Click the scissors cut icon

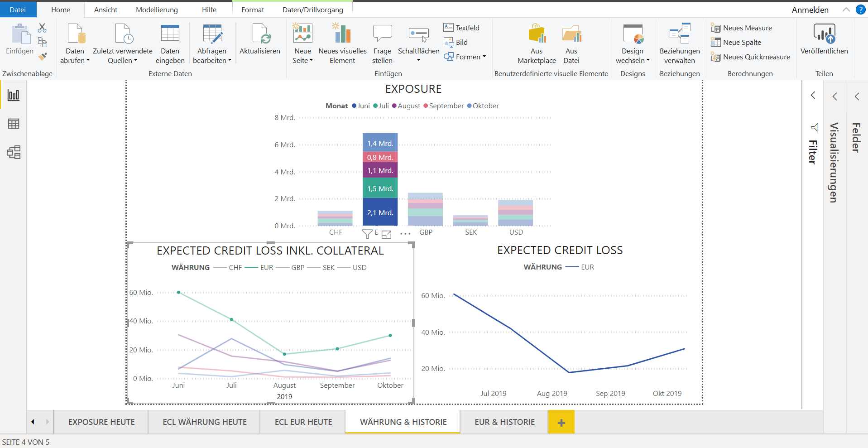point(42,28)
